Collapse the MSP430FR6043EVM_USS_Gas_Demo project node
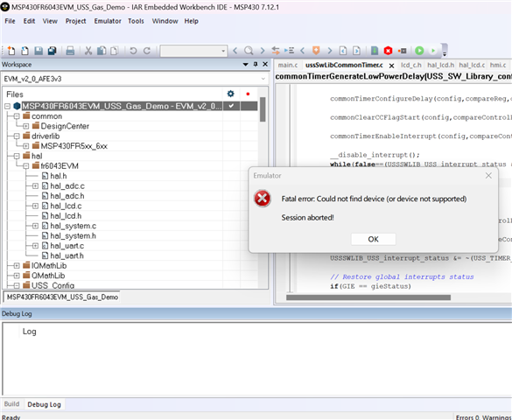Viewport: 512px width, 420px height. 8,106
